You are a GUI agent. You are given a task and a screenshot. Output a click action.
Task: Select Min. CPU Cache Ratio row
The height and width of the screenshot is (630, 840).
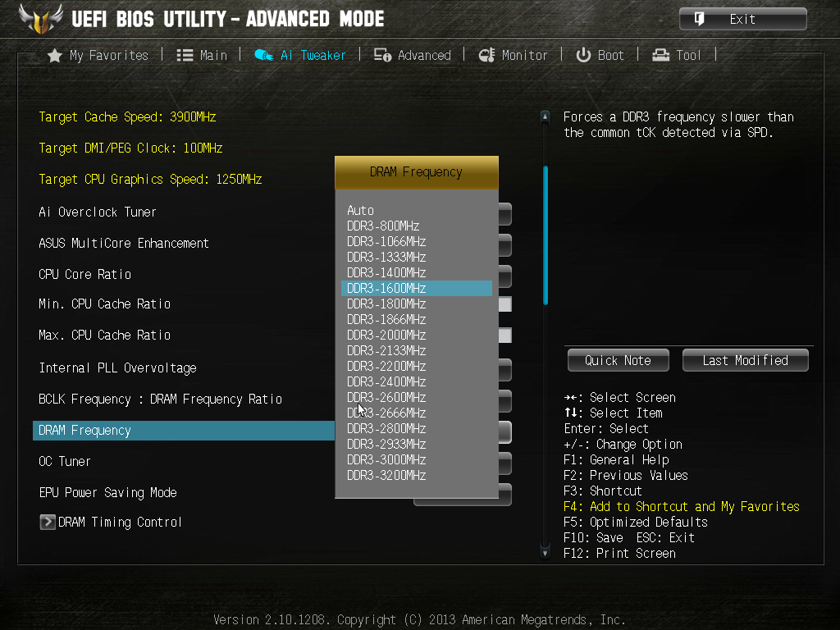pos(104,304)
